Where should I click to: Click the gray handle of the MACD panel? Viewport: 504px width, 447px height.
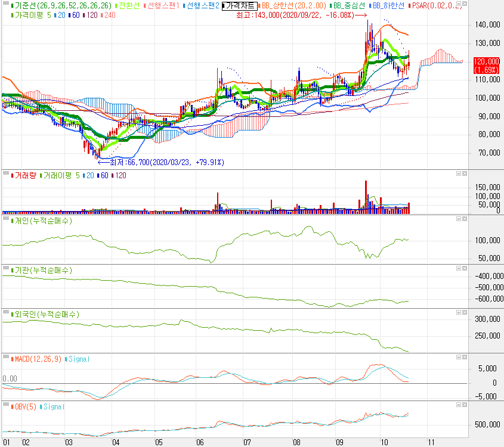tap(6, 356)
